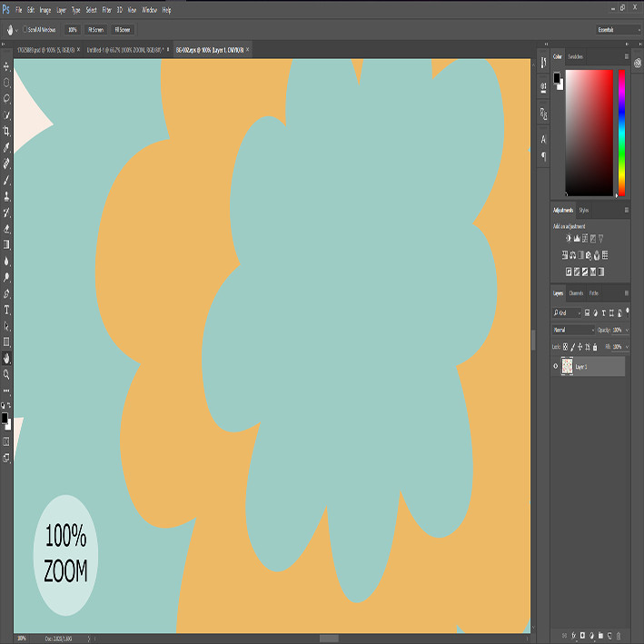Toggle type layer filter
Image resolution: width=644 pixels, height=644 pixels.
coord(604,313)
